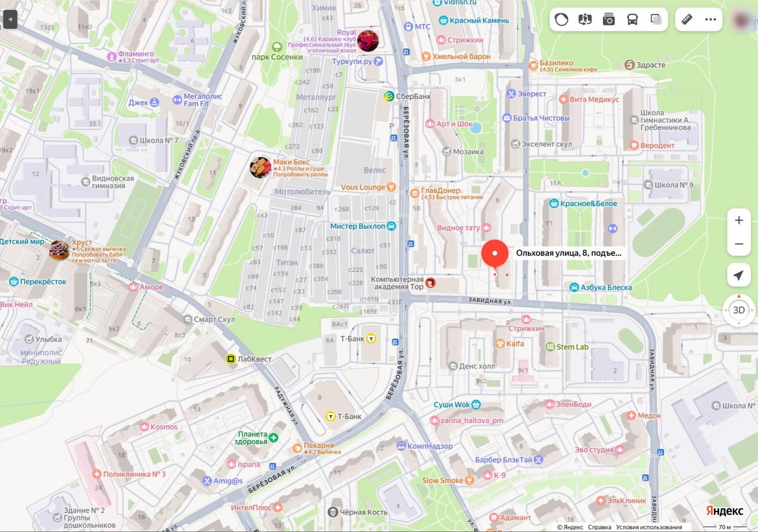The image size is (758, 532).
Task: Click Хмельной барон place icon
Action: point(426,56)
